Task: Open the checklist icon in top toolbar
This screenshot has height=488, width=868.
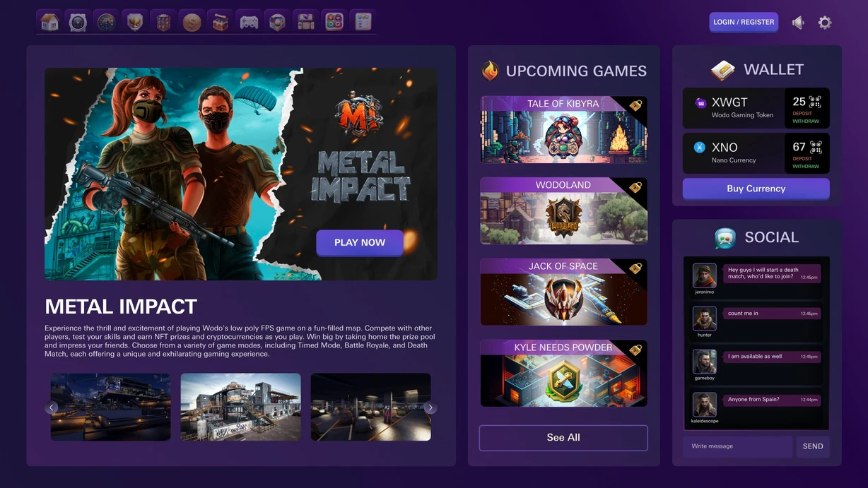Action: (363, 22)
